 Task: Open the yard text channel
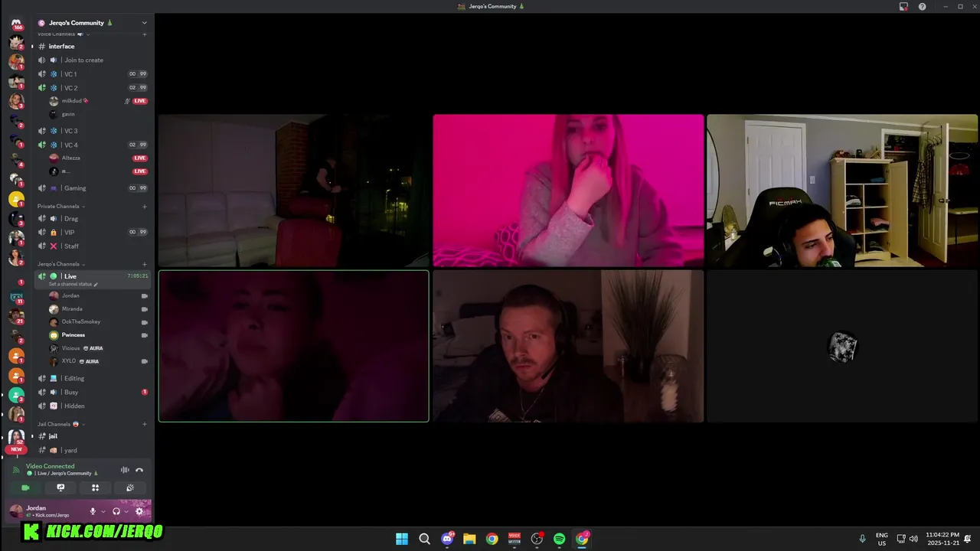(93, 450)
